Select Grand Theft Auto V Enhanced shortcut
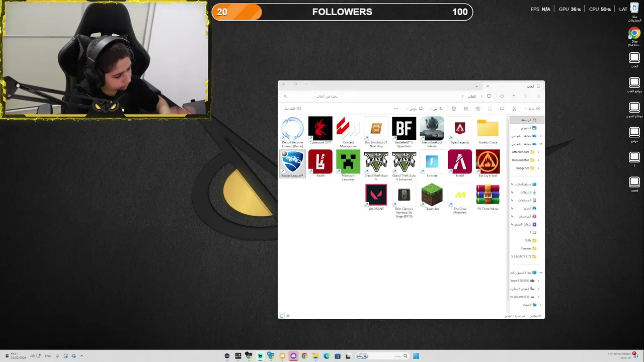 point(404,165)
